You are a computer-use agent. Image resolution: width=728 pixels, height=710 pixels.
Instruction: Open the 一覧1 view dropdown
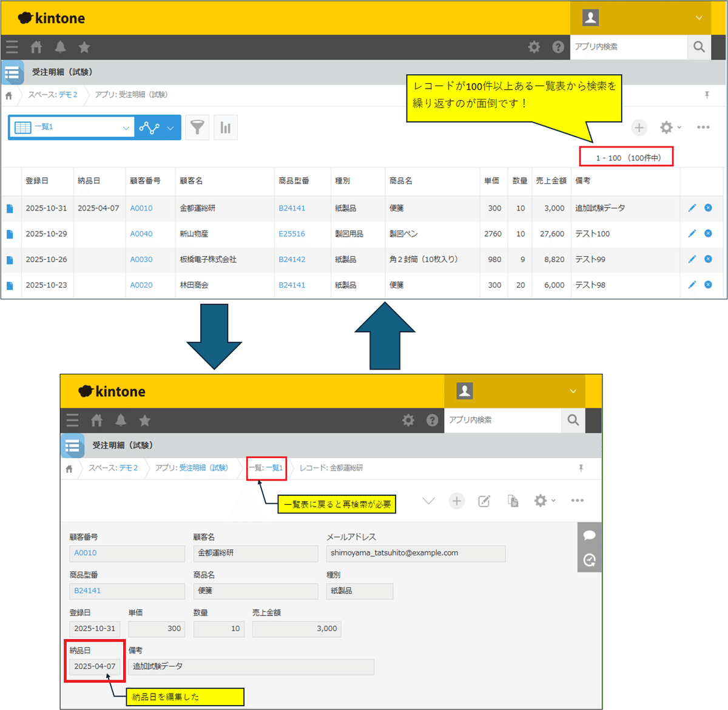[x=72, y=127]
